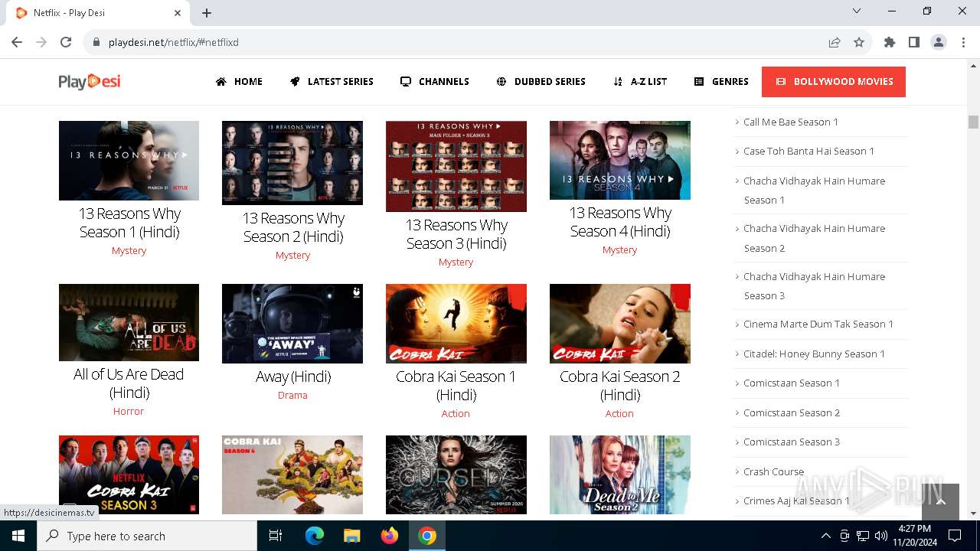
Task: Open Dead to Me Season 2 thumbnail
Action: 620,474
